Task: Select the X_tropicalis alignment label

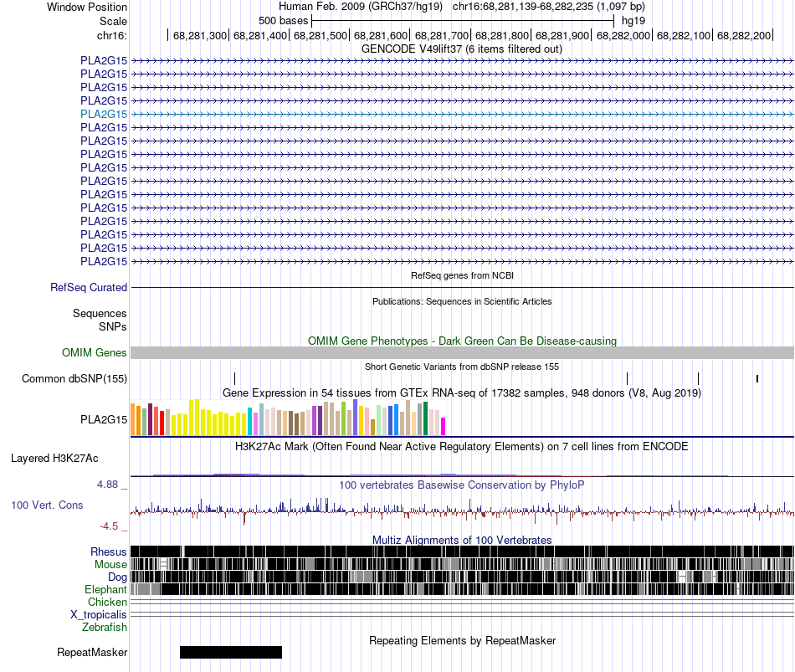Action: pyautogui.click(x=99, y=615)
